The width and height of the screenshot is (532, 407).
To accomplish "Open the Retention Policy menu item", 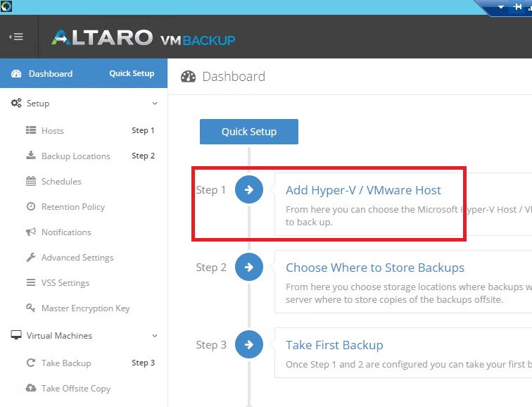I will [73, 207].
